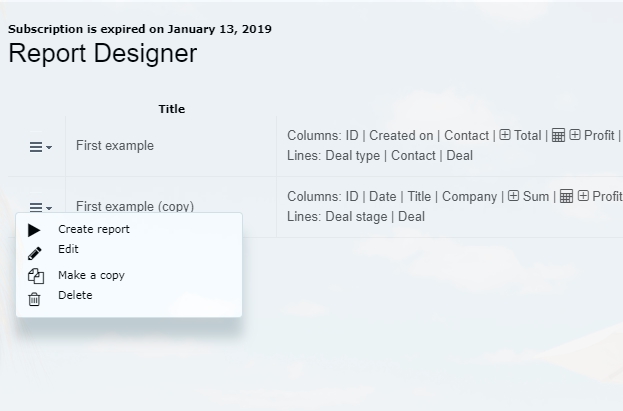The height and width of the screenshot is (411, 623).
Task: Open the First example report title
Action: point(115,145)
